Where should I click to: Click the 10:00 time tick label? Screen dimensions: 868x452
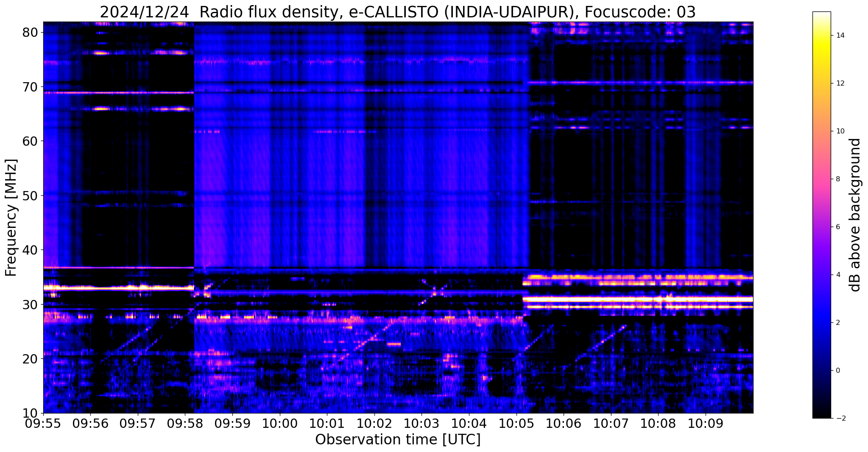pyautogui.click(x=280, y=423)
